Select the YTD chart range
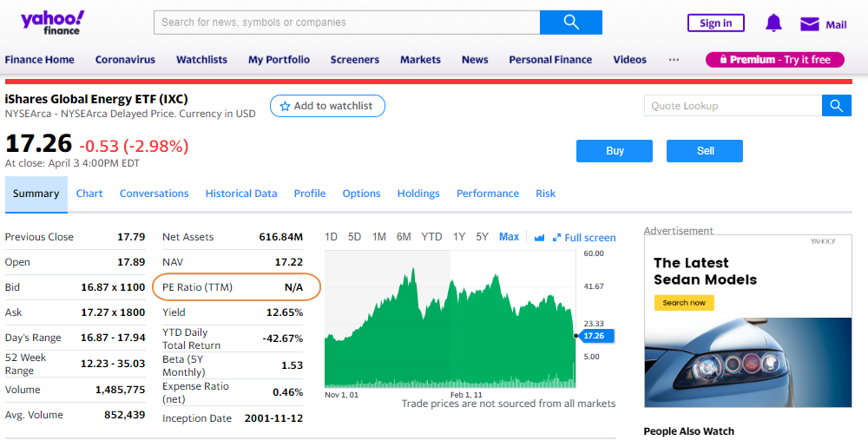The width and height of the screenshot is (868, 447). coord(431,237)
